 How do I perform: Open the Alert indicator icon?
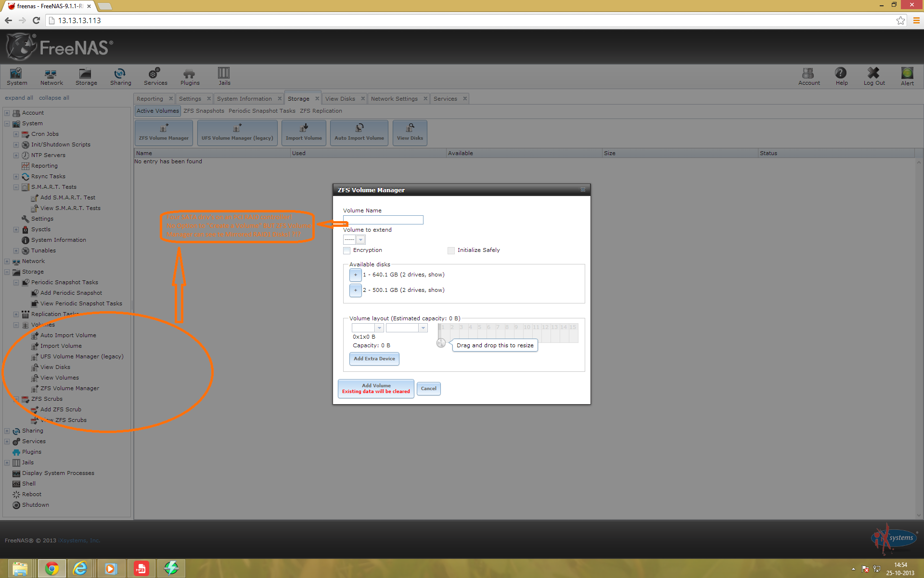coord(907,77)
